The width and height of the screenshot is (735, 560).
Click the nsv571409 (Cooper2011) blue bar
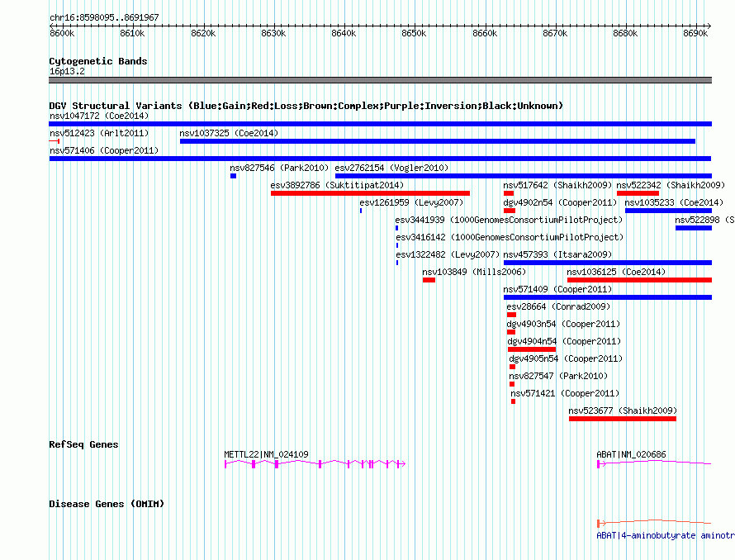point(608,297)
